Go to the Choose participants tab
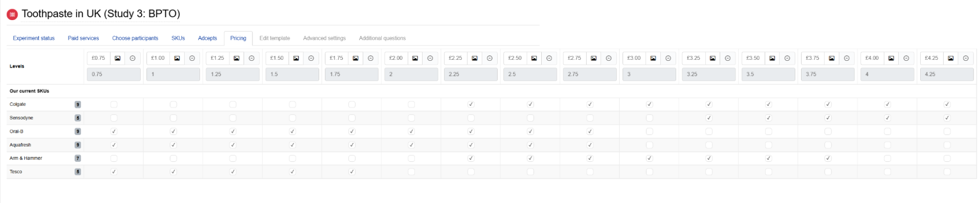Viewport: 980px width, 203px height. (135, 38)
